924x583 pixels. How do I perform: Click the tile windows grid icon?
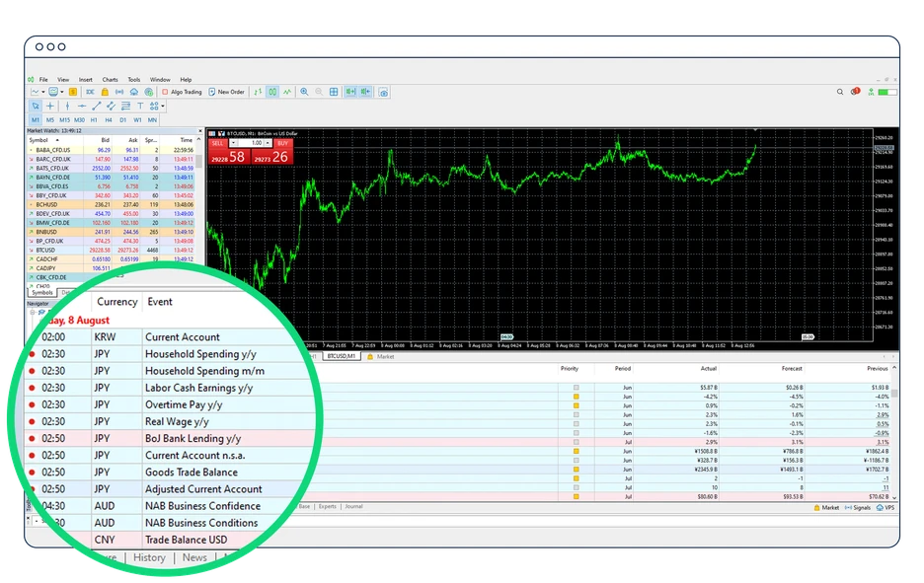pyautogui.click(x=334, y=92)
